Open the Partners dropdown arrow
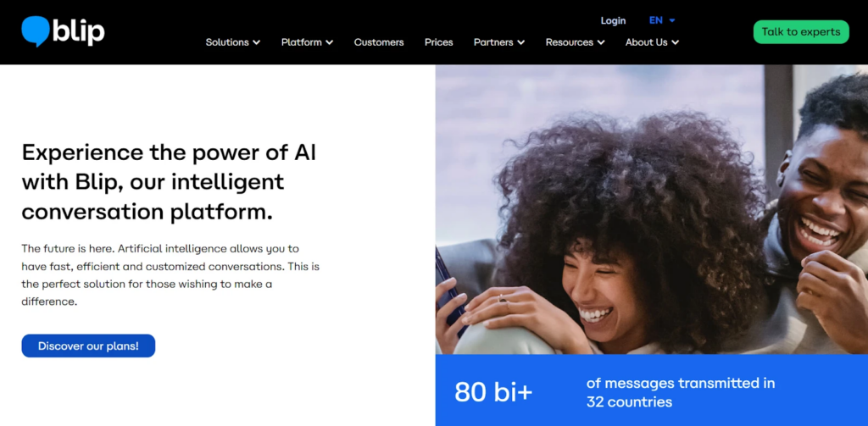Screen dimensions: 868x426 521,42
